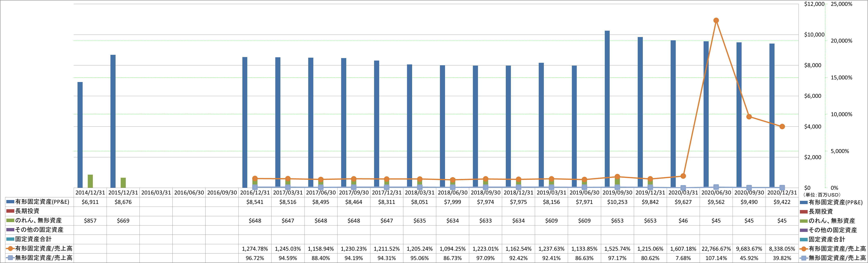The width and height of the screenshot is (868, 263).
Task: Click the ratio cell 7.68%
Action: 683,258
